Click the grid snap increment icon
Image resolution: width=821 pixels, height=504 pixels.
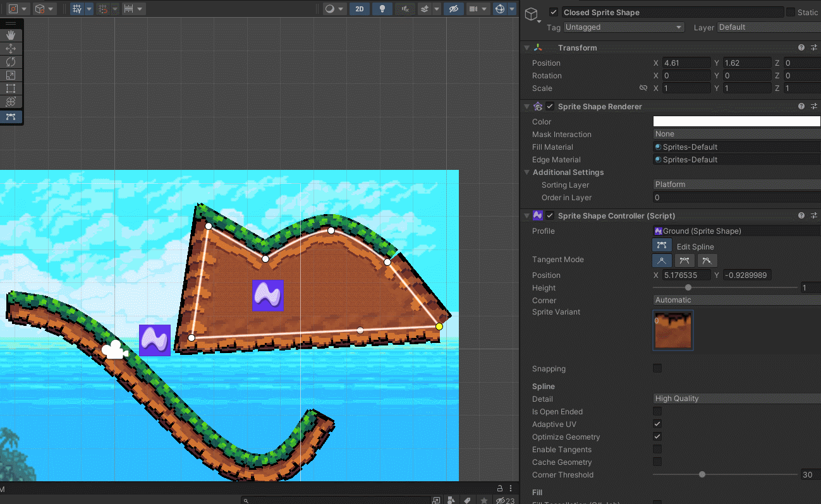(104, 9)
